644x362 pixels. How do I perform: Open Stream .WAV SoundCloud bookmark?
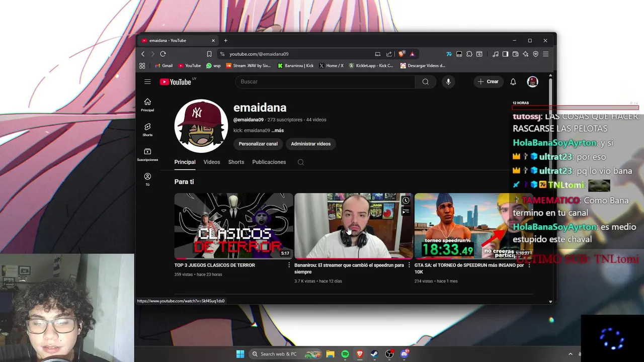[249, 65]
